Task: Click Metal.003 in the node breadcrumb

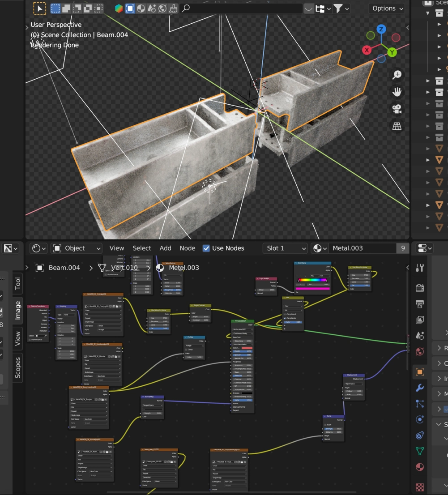Action: click(x=184, y=268)
